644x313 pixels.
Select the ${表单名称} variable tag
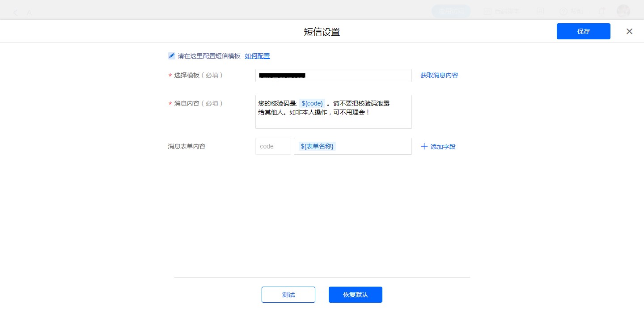(x=318, y=146)
